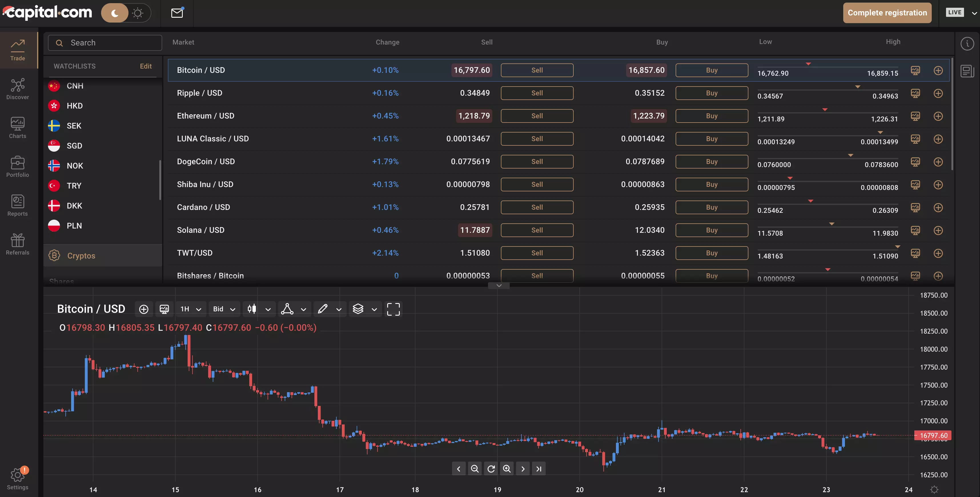Sort markets by Change column
The height and width of the screenshot is (497, 980).
387,42
